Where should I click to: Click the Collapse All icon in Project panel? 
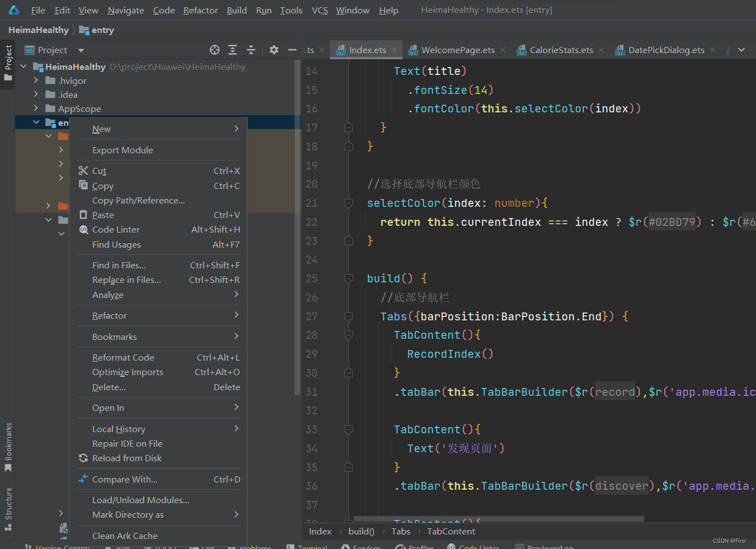coord(251,50)
